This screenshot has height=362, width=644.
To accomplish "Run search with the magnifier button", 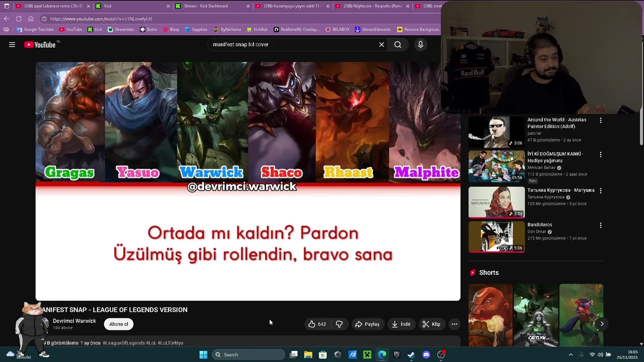I will (x=398, y=45).
